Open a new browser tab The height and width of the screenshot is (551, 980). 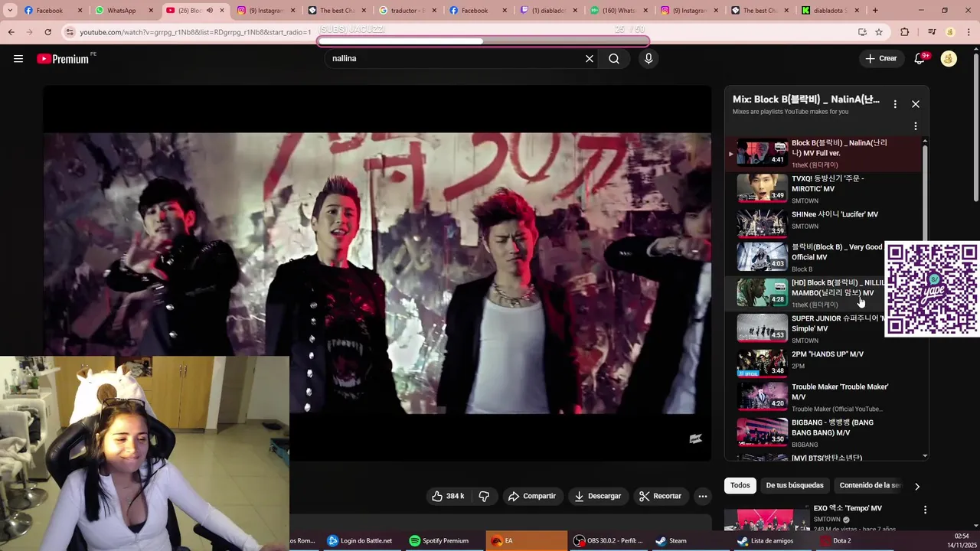(x=875, y=11)
